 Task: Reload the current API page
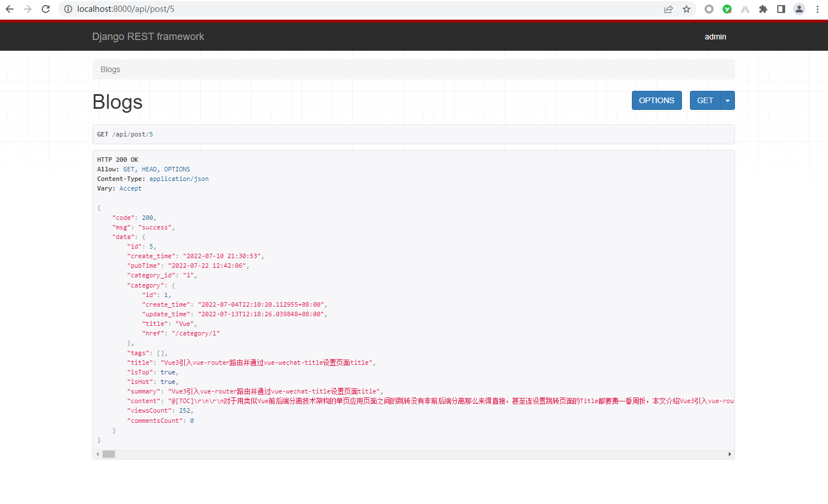click(46, 9)
